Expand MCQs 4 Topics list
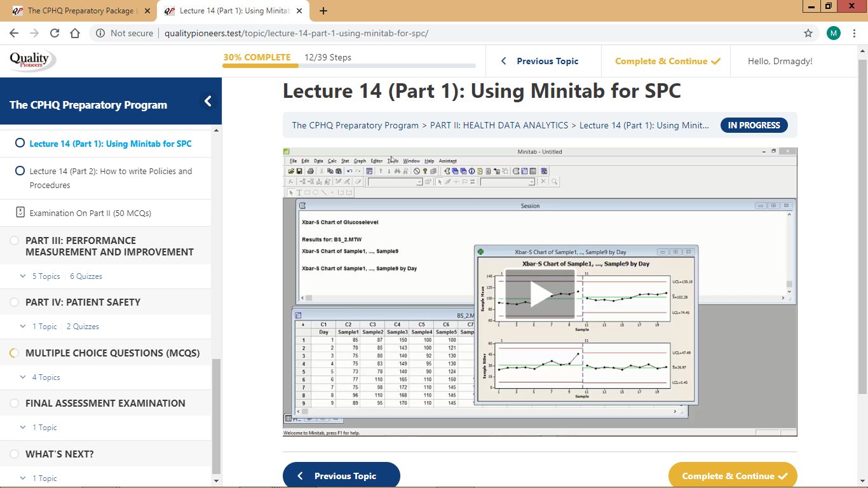Viewport: 868px width, 488px height. point(40,377)
